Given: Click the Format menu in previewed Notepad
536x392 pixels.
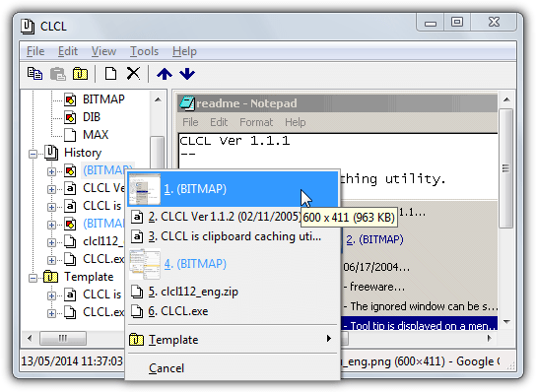Looking at the screenshot, I should pyautogui.click(x=256, y=122).
